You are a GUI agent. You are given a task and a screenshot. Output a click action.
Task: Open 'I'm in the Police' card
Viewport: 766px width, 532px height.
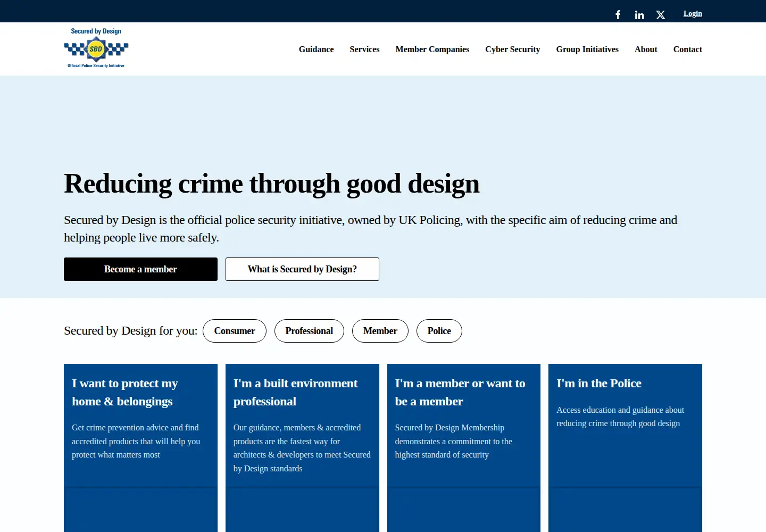pyautogui.click(x=625, y=448)
